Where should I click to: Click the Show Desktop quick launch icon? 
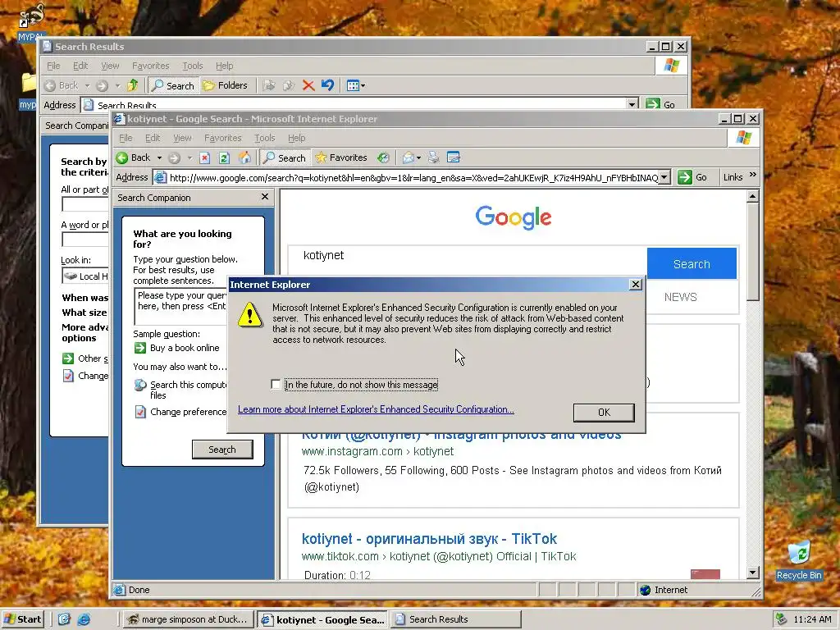(x=64, y=619)
